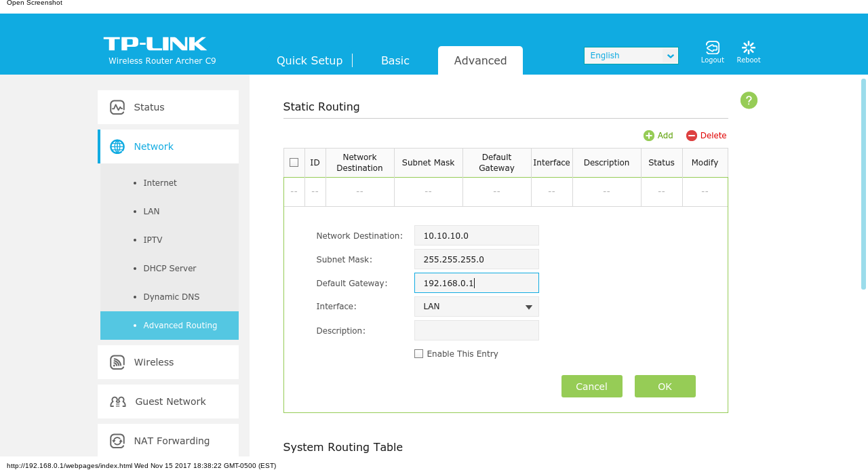Click the Wireless Router Archer C9 text
This screenshot has height=470, width=868.
(162, 61)
